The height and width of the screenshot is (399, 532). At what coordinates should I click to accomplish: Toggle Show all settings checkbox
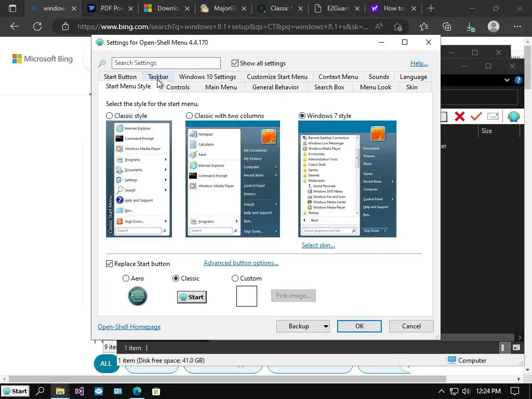click(235, 63)
